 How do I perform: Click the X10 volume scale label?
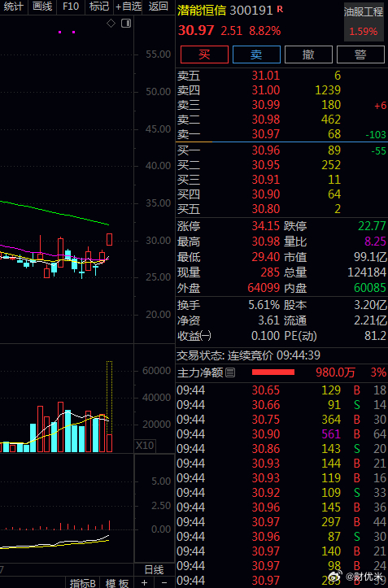145,445
